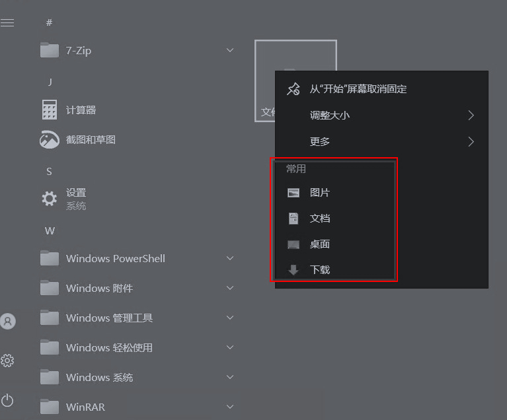Click the sidebar settings gear icon

point(7,361)
